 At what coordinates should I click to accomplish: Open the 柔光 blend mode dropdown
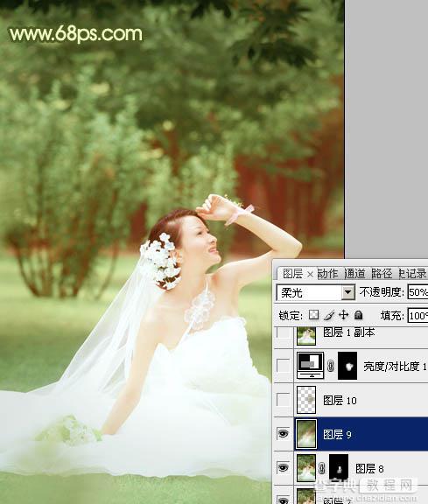[347, 292]
